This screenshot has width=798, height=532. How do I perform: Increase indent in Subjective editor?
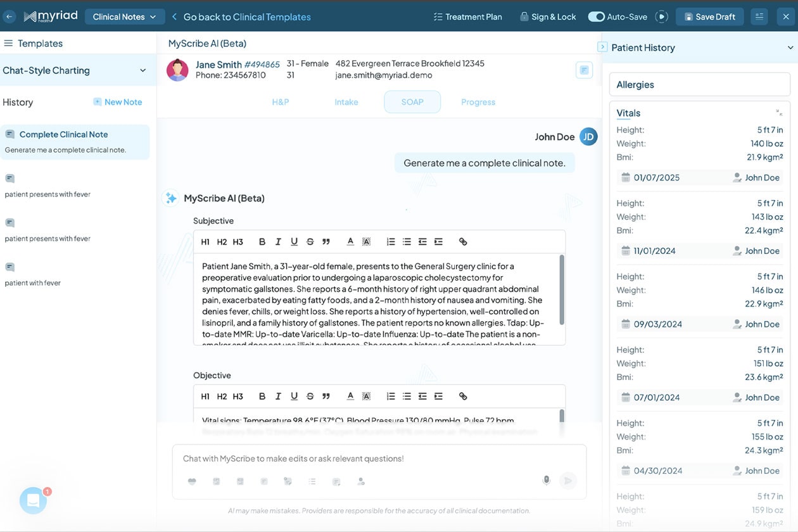pyautogui.click(x=438, y=242)
